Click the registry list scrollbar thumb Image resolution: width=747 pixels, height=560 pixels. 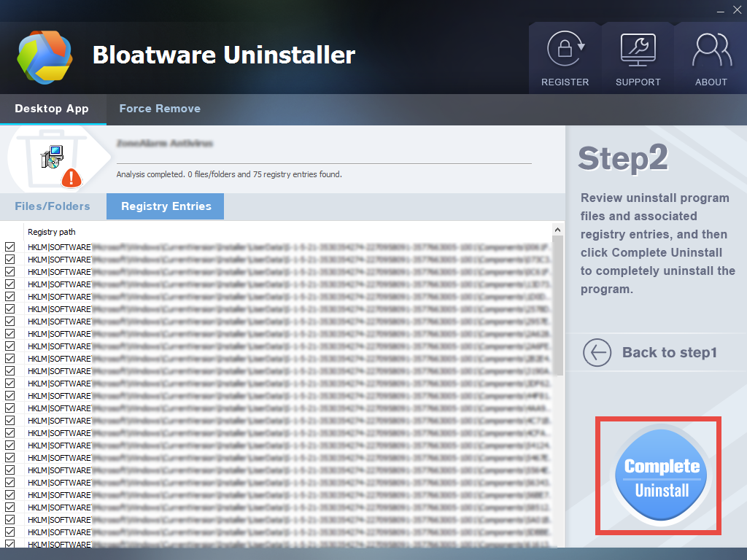tap(558, 306)
